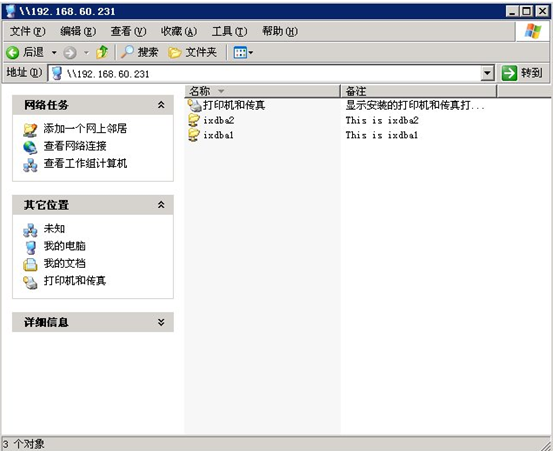The width and height of the screenshot is (553, 451).
Task: Open 我的电脑 from other places
Action: click(x=65, y=246)
